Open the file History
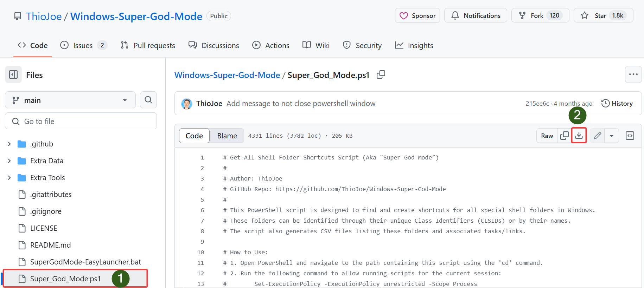Viewport: 644px width, 288px height. click(x=617, y=104)
